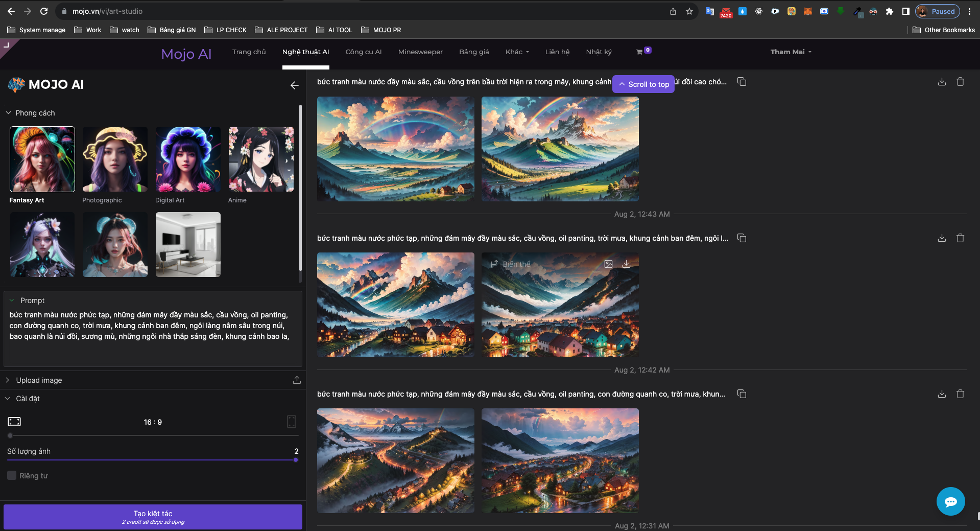This screenshot has width=980, height=531.
Task: Select landscape aspect ratio icon
Action: coord(14,422)
